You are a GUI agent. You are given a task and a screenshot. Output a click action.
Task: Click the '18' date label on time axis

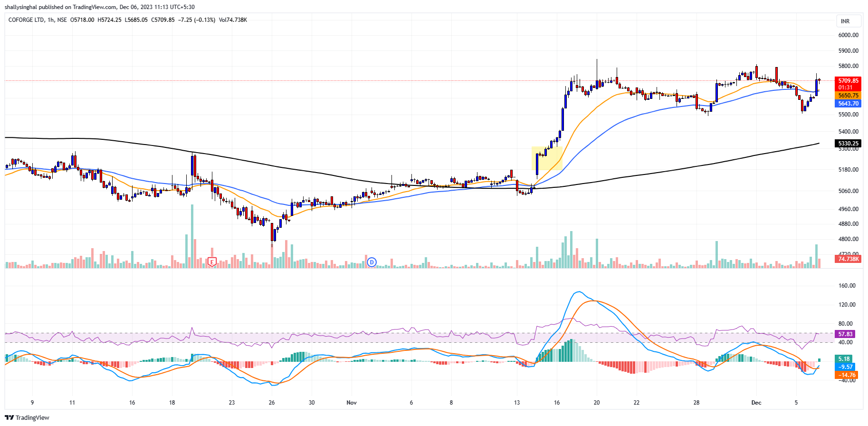pos(172,403)
